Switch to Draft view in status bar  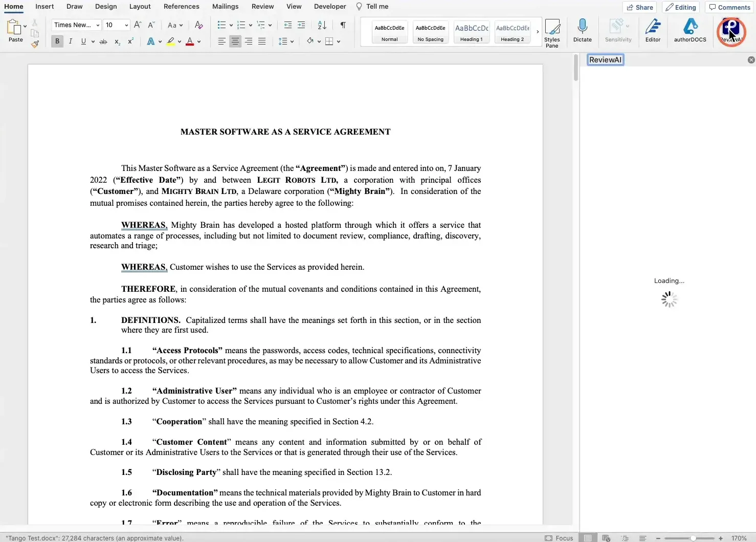tap(643, 538)
